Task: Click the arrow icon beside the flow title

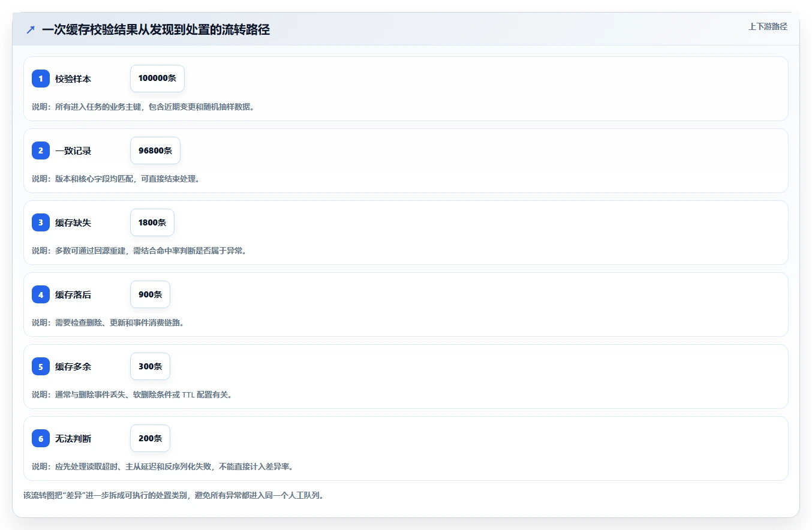Action: click(31, 30)
